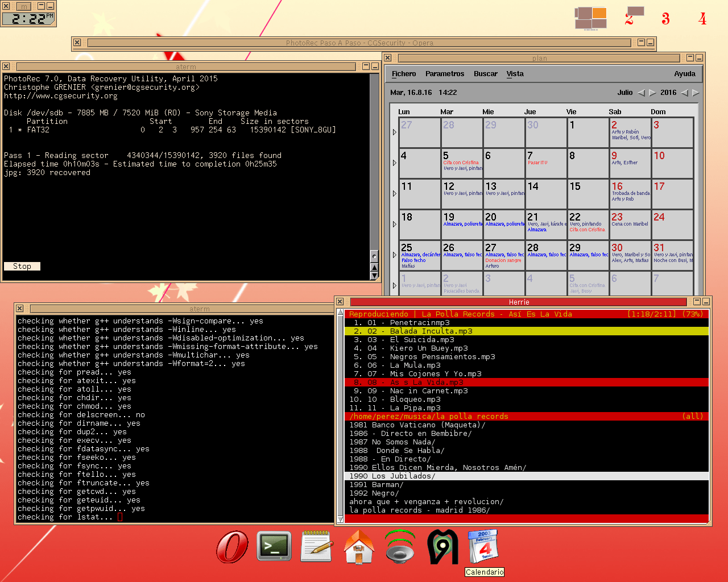Go to next month beside Julio
Image resolution: width=728 pixels, height=582 pixels.
click(x=652, y=93)
